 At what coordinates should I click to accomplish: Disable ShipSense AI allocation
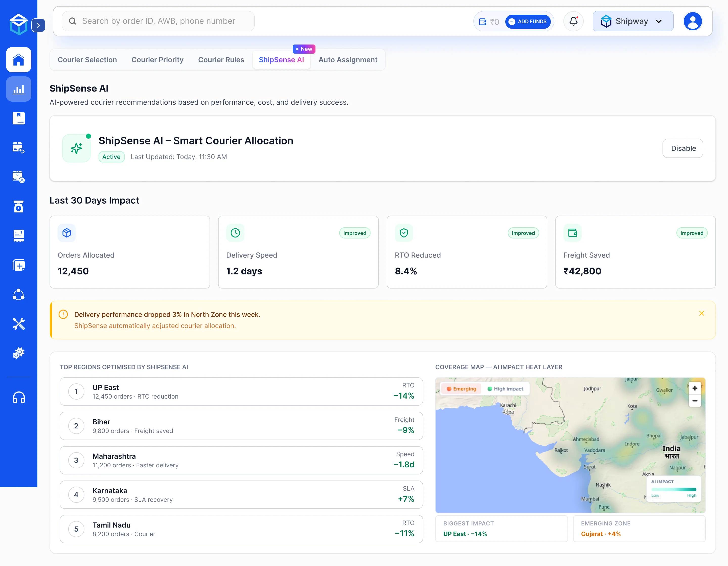tap(683, 148)
